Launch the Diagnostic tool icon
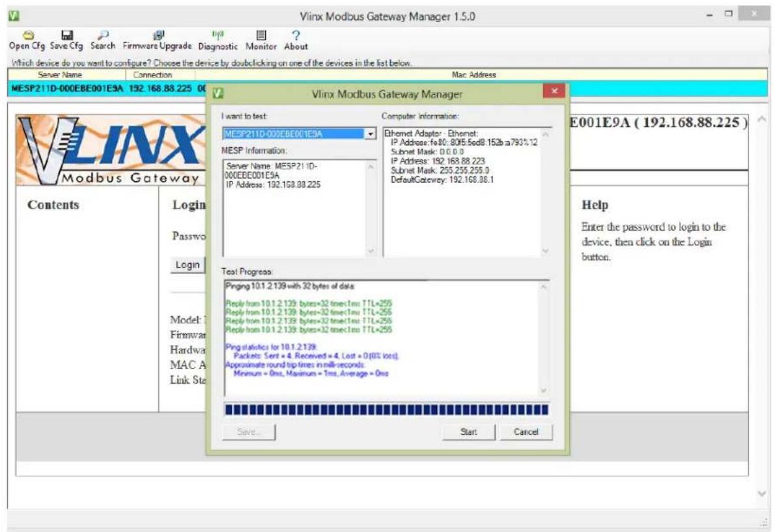This screenshot has width=775, height=532. pos(218,35)
